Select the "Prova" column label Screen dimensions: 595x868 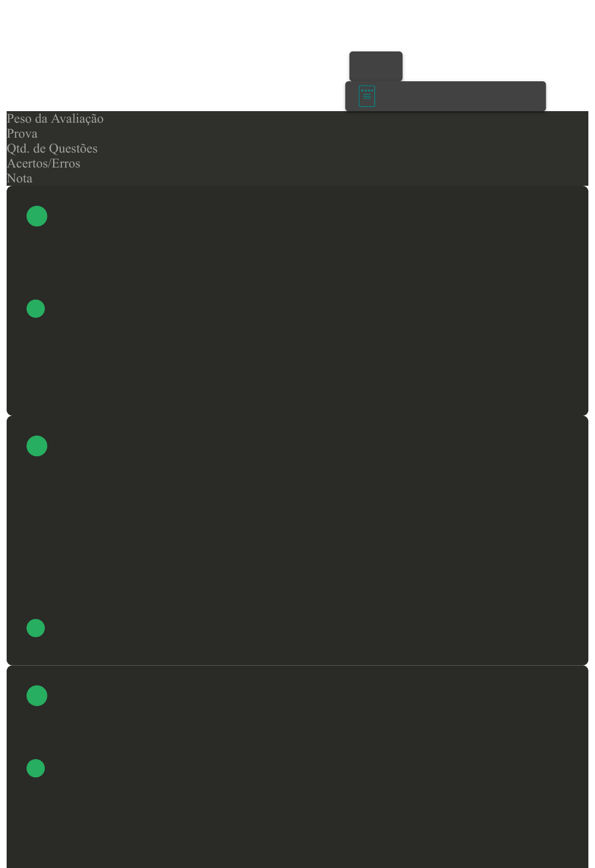point(22,134)
